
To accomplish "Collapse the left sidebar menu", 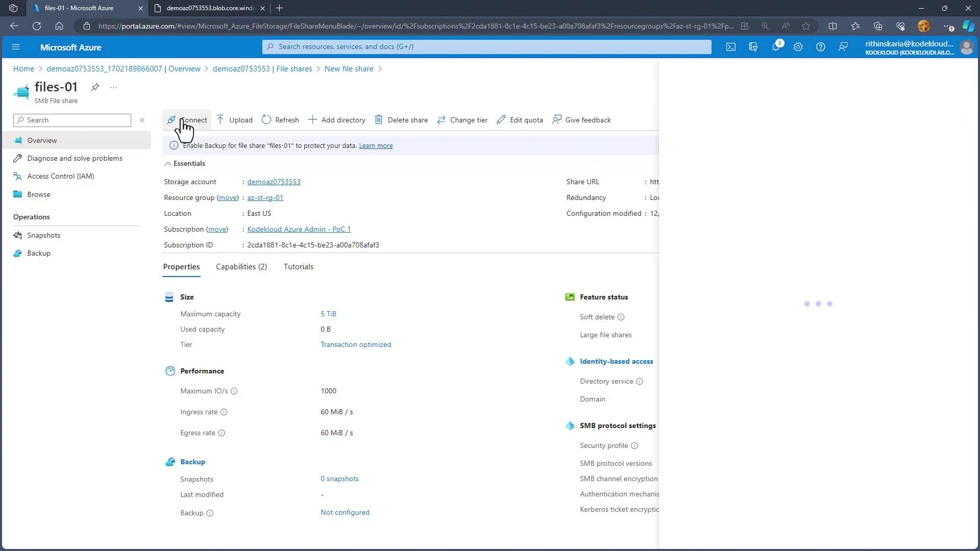I will [142, 120].
